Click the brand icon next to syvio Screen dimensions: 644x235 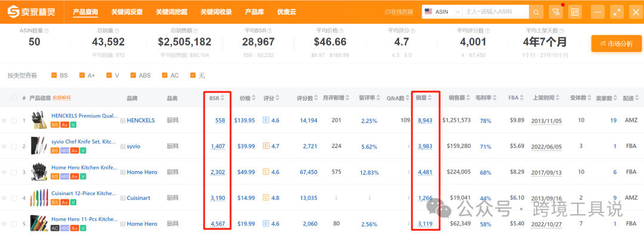[122, 147]
